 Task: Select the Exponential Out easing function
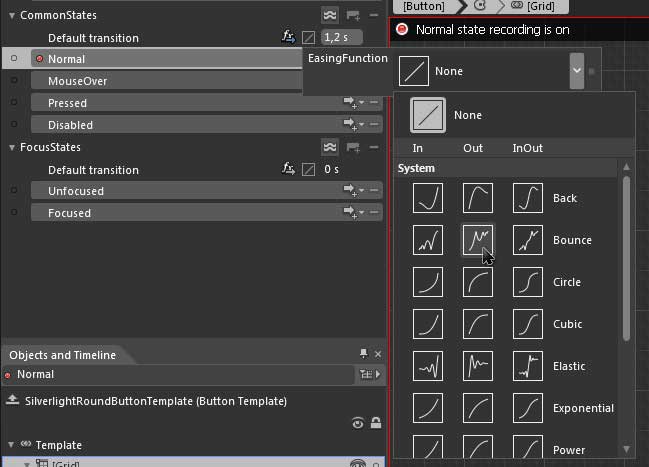click(478, 408)
